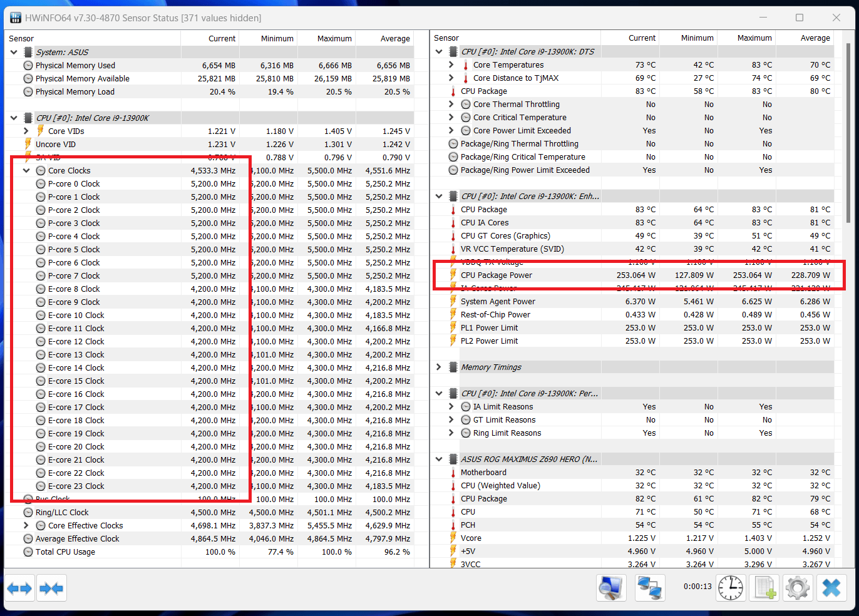The height and width of the screenshot is (616, 859).
Task: Click the expand columns double-arrow icon
Action: (19, 588)
